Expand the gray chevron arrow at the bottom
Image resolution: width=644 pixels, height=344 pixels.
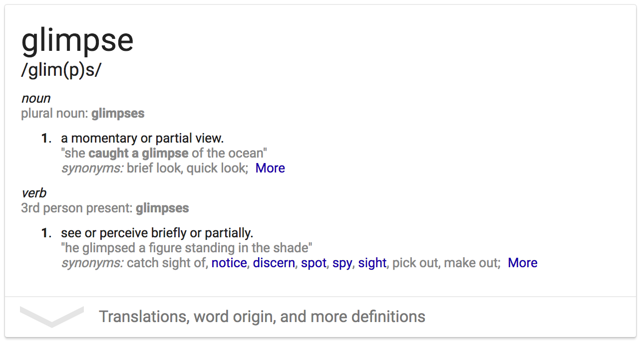point(51,317)
